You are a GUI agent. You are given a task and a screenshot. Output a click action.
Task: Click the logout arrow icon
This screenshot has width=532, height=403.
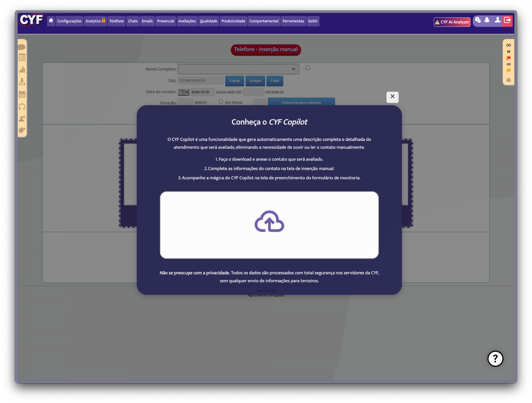(x=507, y=20)
